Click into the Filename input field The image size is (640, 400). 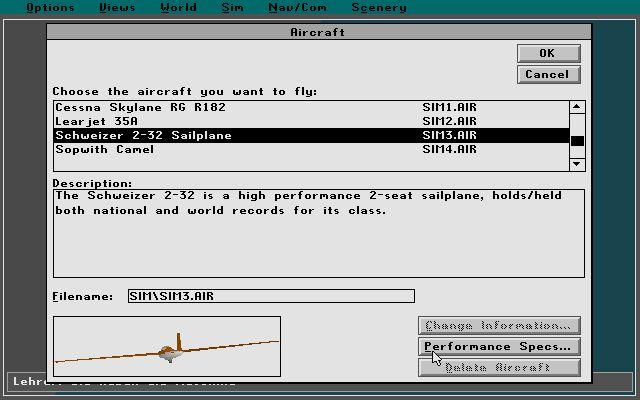[271, 296]
